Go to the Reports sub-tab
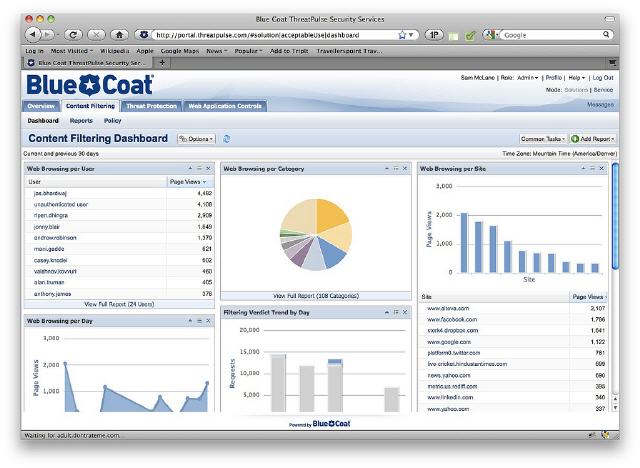The image size is (640, 468). point(81,120)
